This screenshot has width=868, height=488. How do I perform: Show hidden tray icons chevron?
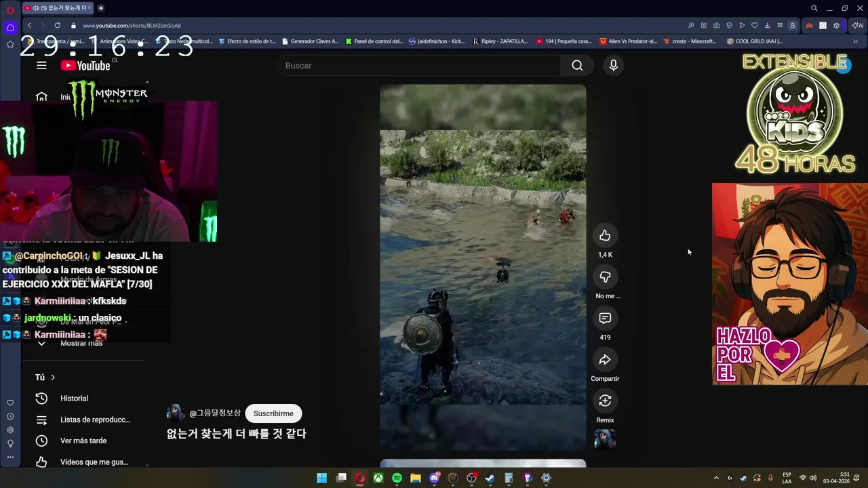[x=716, y=478]
